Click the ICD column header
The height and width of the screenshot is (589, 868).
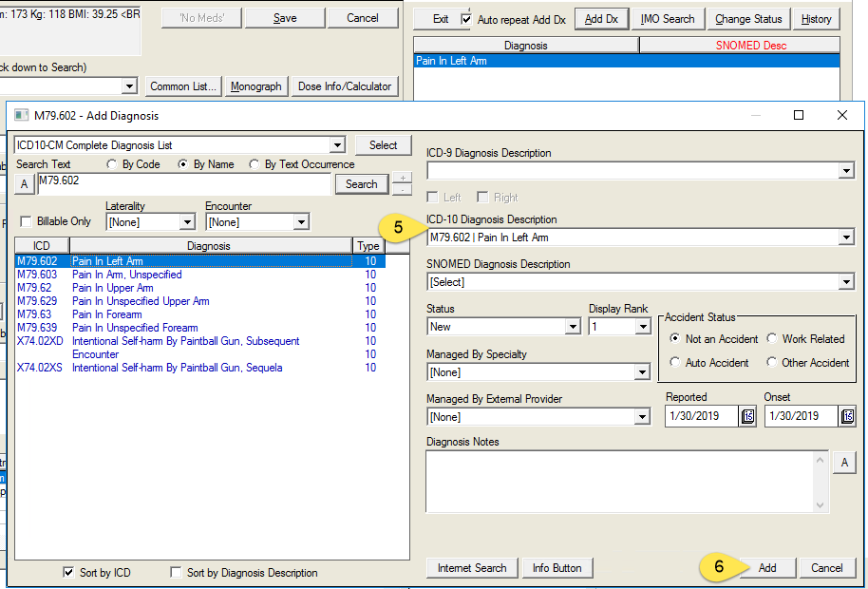pos(41,245)
